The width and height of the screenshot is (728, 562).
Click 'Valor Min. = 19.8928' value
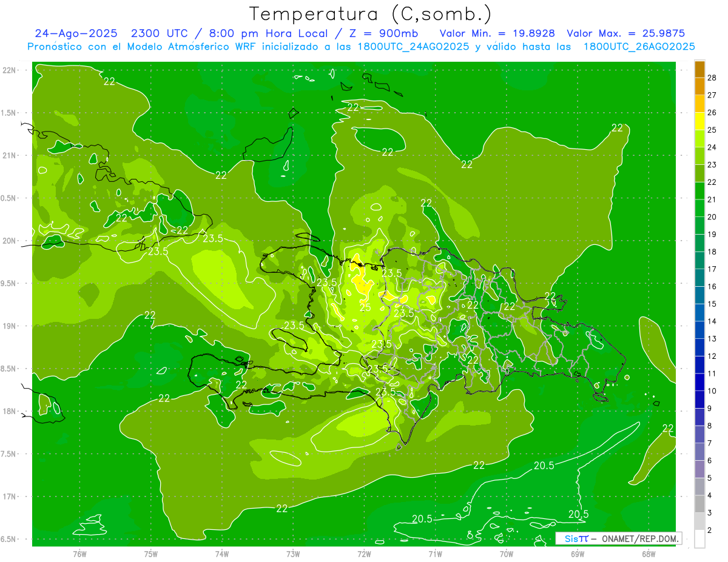click(497, 34)
